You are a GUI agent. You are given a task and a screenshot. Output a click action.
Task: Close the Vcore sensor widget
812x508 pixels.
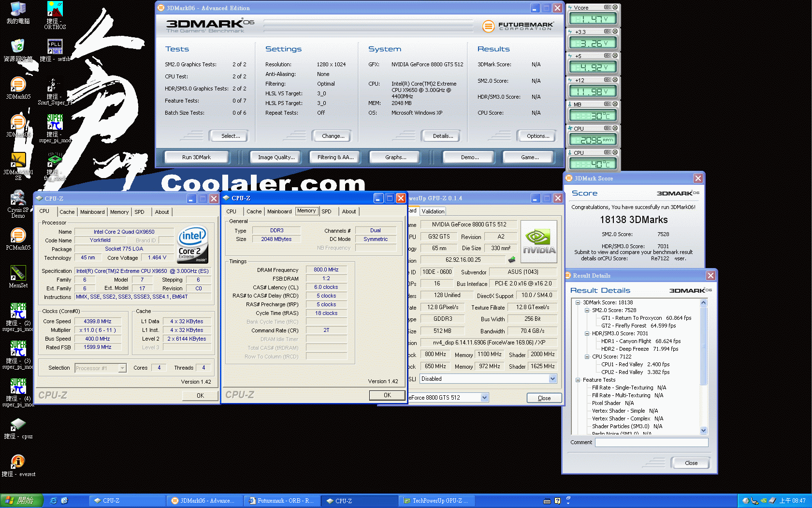pyautogui.click(x=615, y=7)
